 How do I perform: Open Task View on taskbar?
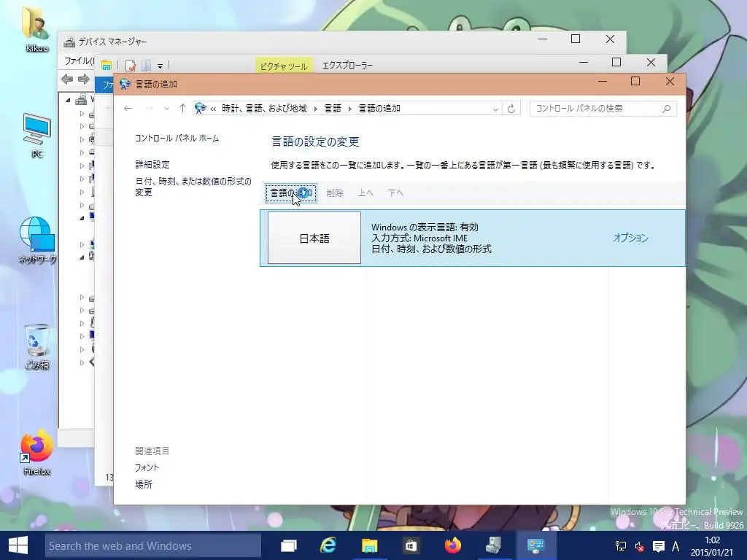tap(289, 545)
